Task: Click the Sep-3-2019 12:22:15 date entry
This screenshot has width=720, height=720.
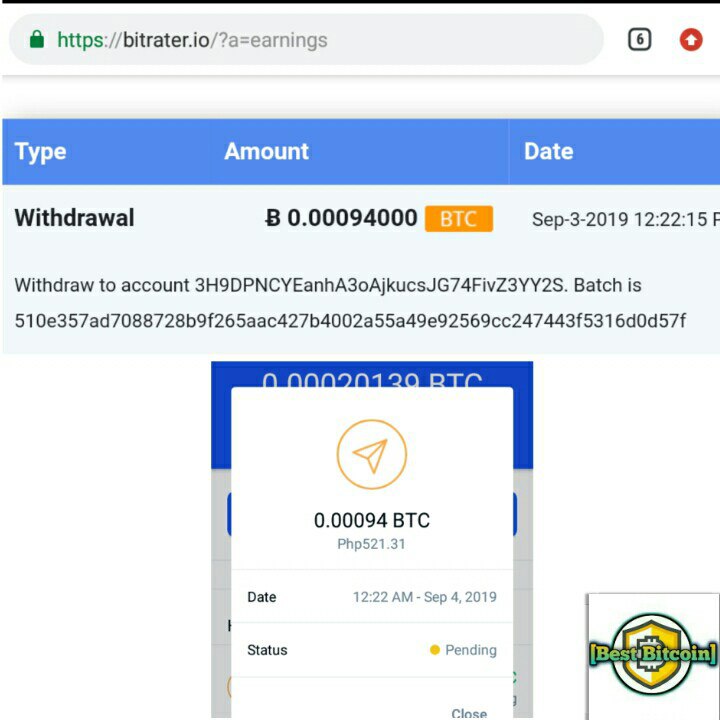Action: [625, 219]
